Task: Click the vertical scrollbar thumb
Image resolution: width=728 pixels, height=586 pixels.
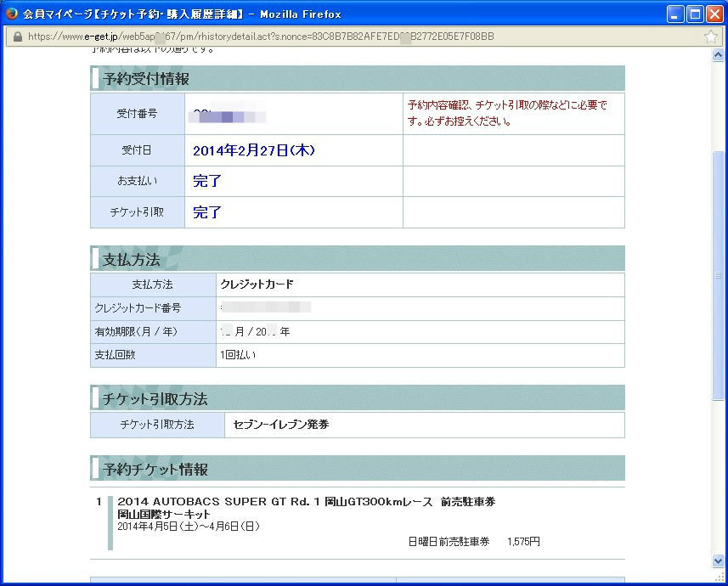Action: click(718, 275)
